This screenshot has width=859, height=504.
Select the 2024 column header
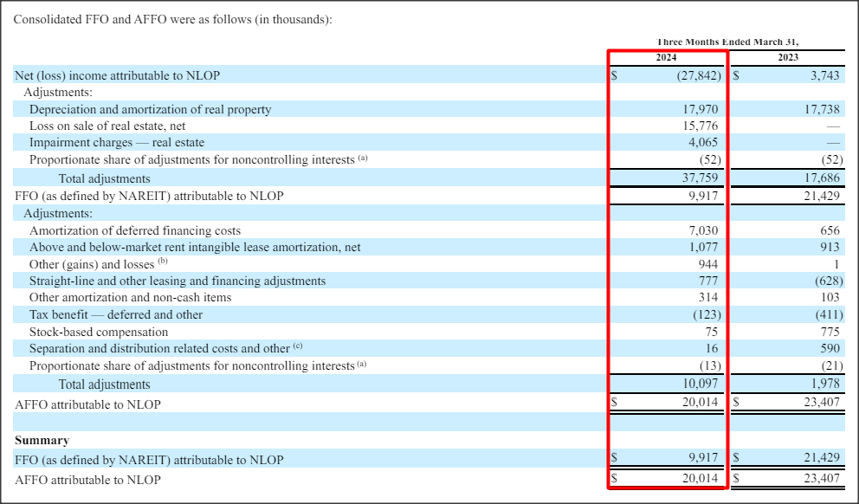click(x=667, y=57)
